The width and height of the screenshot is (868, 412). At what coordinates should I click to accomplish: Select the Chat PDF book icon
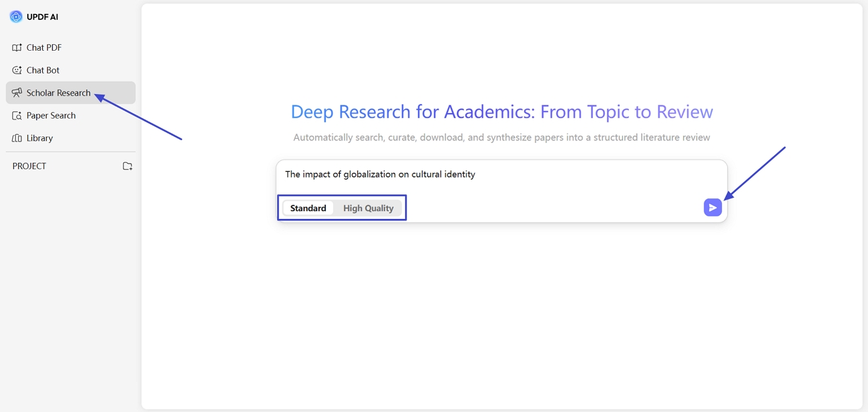point(16,47)
